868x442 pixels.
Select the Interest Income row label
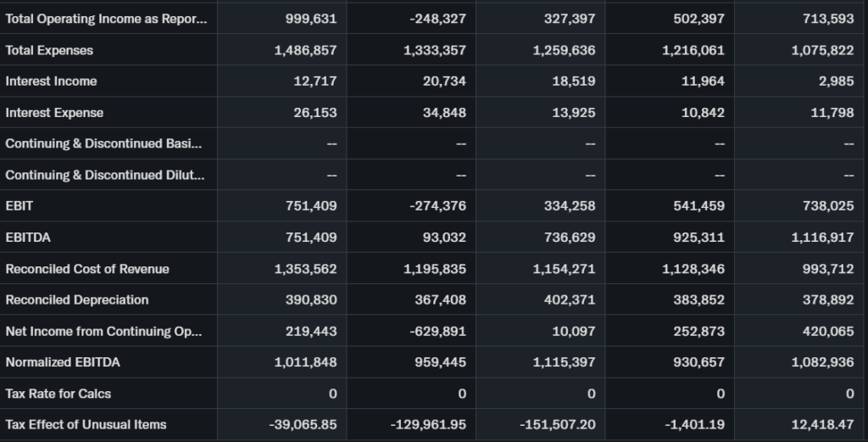(x=51, y=81)
